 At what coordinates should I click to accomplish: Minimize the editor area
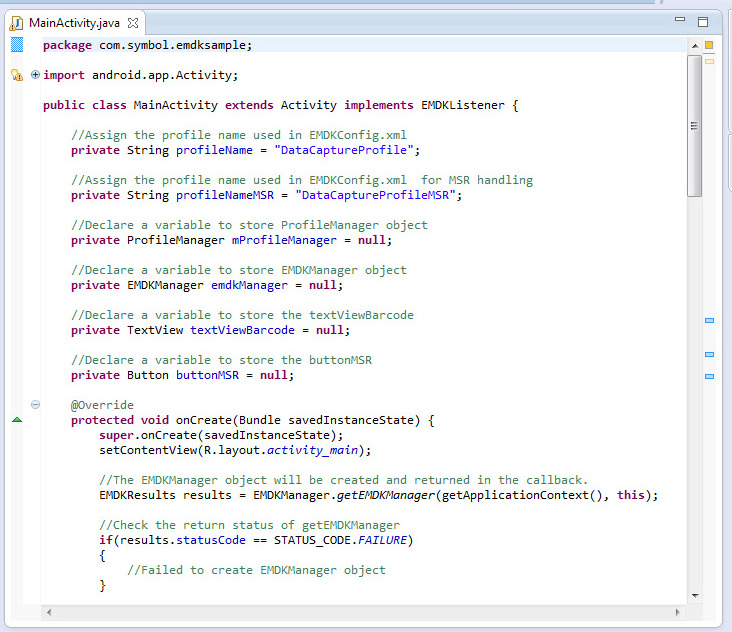[680, 20]
